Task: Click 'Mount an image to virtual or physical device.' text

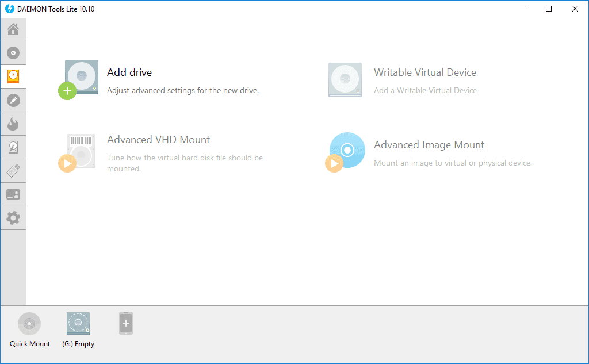Action: tap(453, 163)
